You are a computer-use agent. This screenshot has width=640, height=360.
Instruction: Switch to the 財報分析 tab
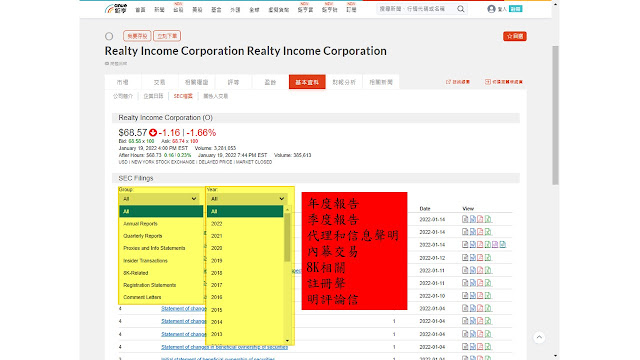[344, 82]
